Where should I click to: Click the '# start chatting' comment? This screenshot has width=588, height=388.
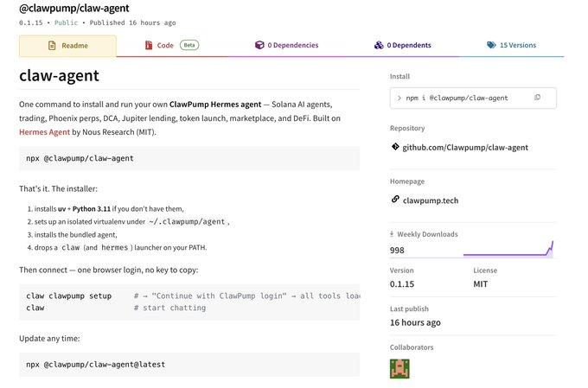[x=169, y=308]
